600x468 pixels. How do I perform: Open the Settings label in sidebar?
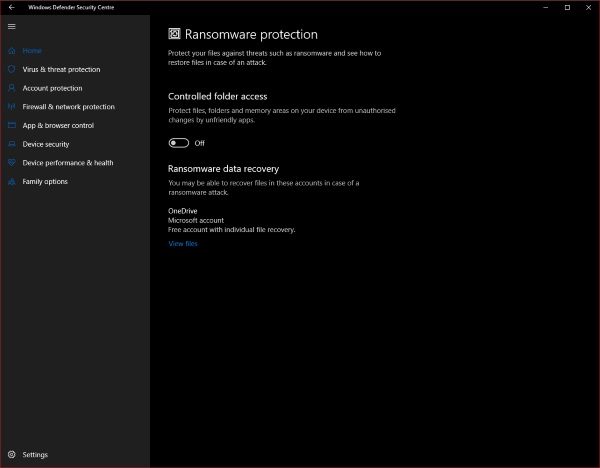click(x=35, y=455)
